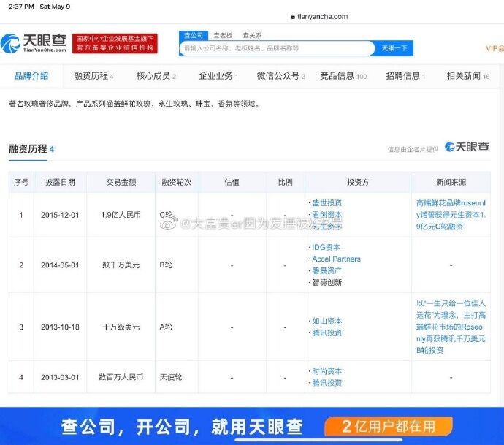Tap the orange 2亿用户都在用 button
Screen dimensions: 504x445
[389, 426]
